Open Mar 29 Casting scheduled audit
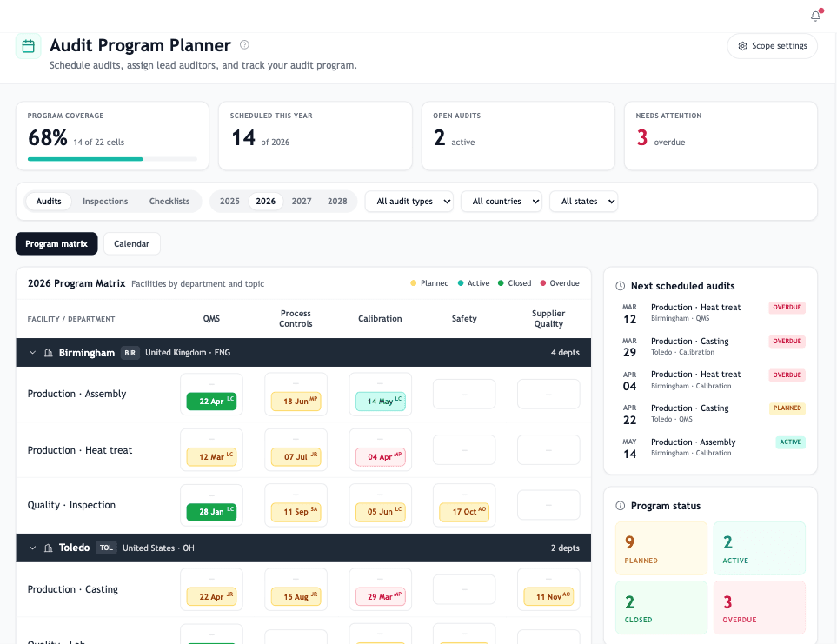The height and width of the screenshot is (644, 837). [710, 346]
